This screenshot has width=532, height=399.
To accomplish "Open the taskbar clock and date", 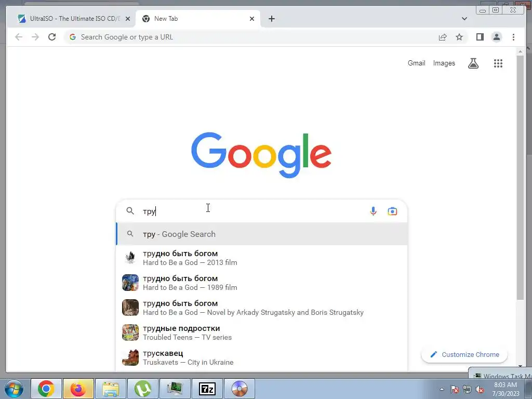I will [506, 389].
